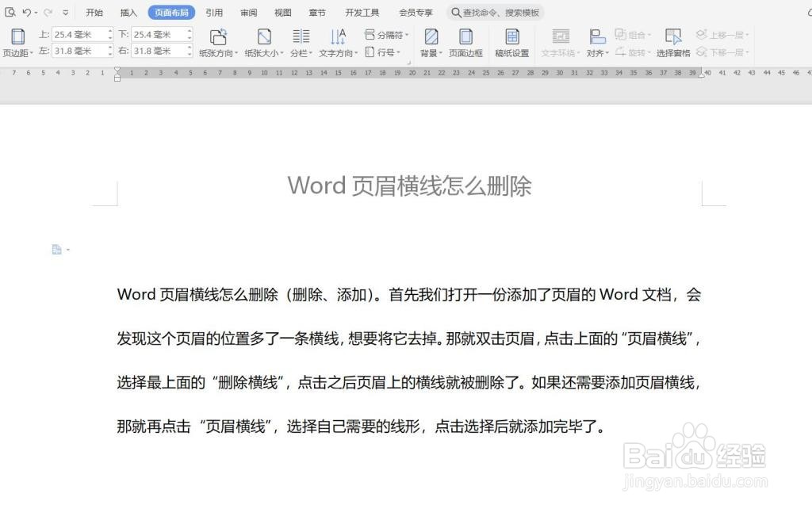Click the 文字方向 text direction icon
This screenshot has height=509, width=812.
338,36
